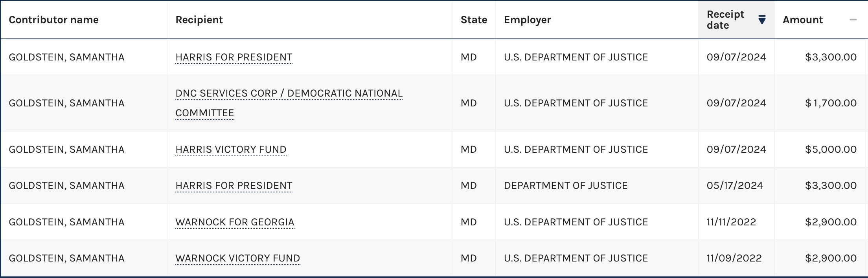
Task: Click the Receipt date descending sort arrow
Action: (762, 20)
